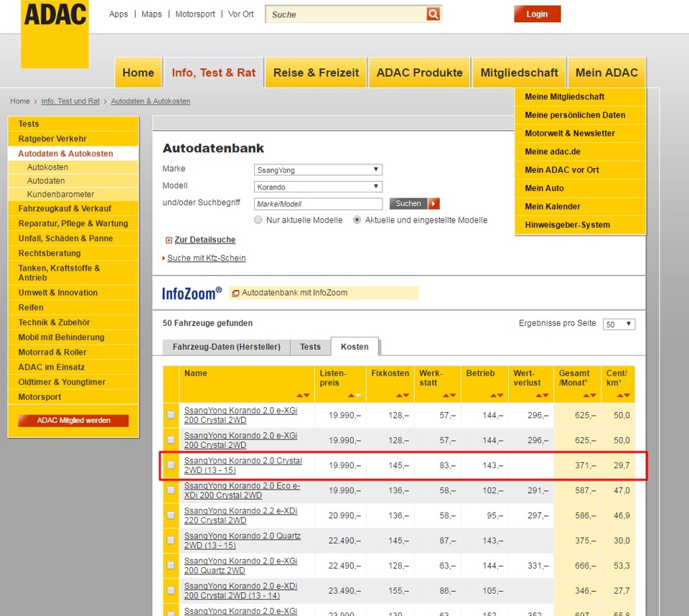Select Meine Mitgliedschaft menu entry
This screenshot has height=616, width=689.
pos(580,97)
